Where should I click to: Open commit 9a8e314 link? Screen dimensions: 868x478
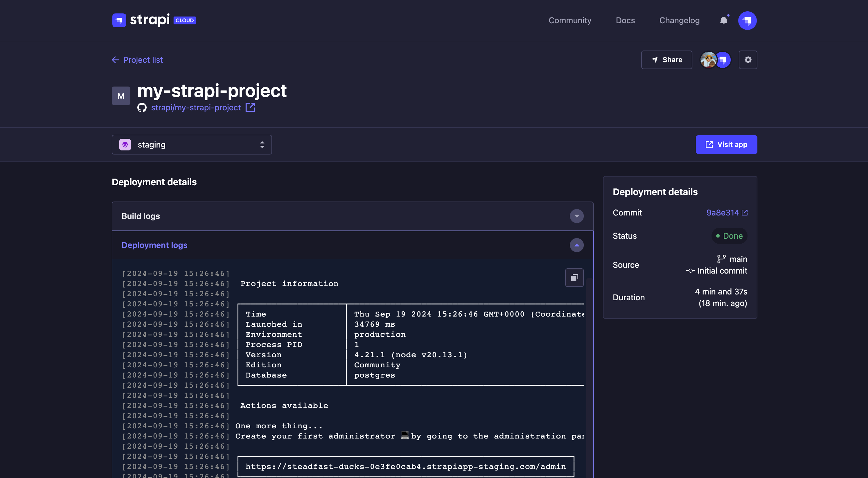point(723,213)
